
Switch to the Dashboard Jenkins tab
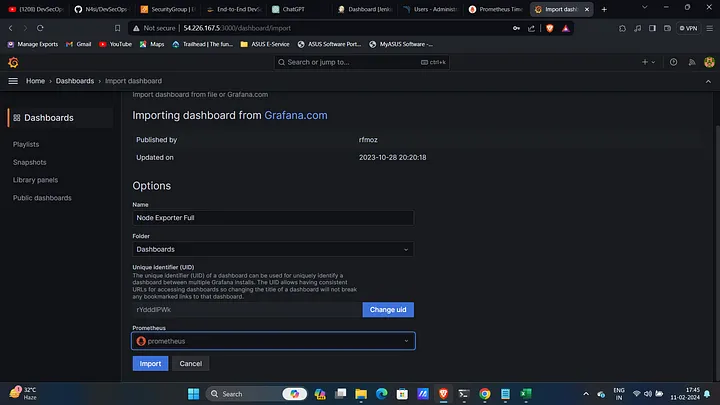click(365, 9)
